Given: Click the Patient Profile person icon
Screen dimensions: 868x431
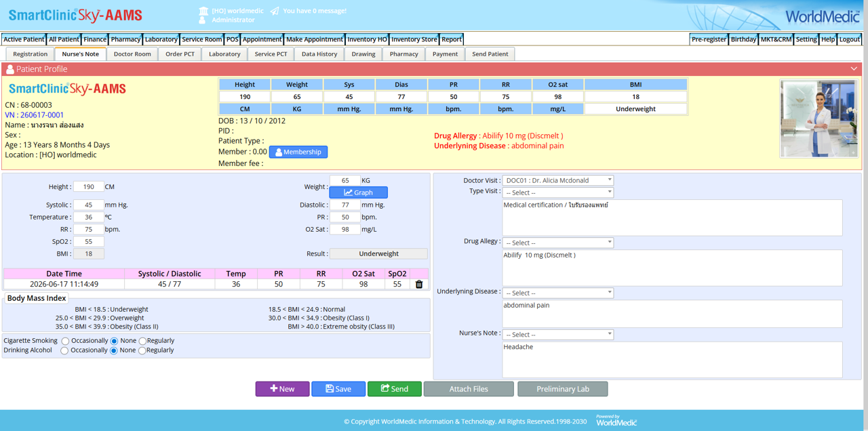Looking at the screenshot, I should 10,69.
